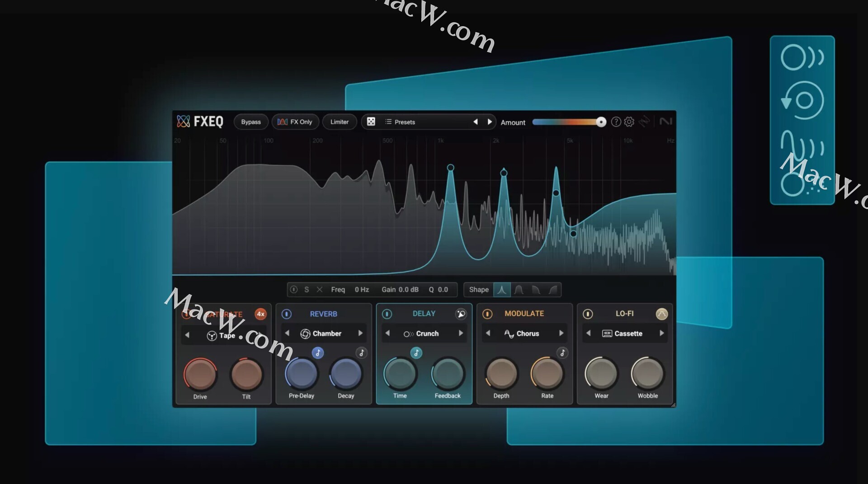Toggle the Reverb module power button

click(x=287, y=314)
